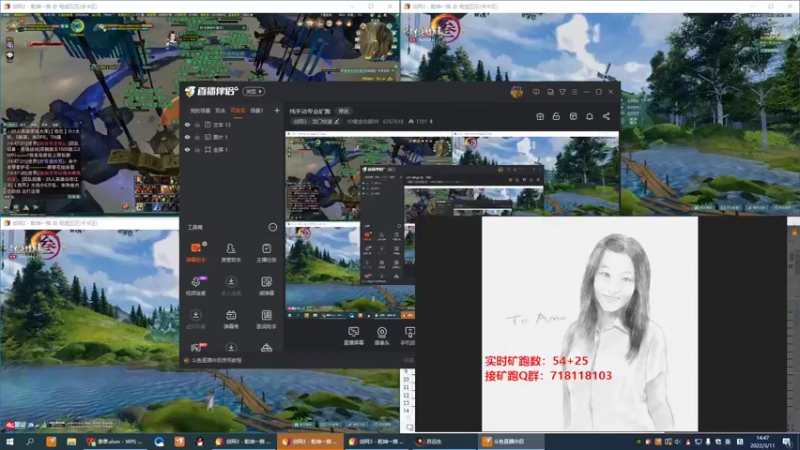Select the 全屏 1 source row
The height and width of the screenshot is (450, 800).
231,150
